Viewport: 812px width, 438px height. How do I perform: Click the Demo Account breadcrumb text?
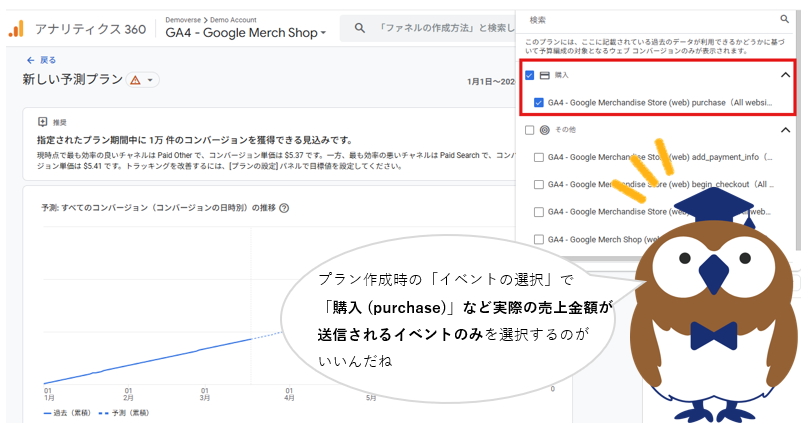233,20
